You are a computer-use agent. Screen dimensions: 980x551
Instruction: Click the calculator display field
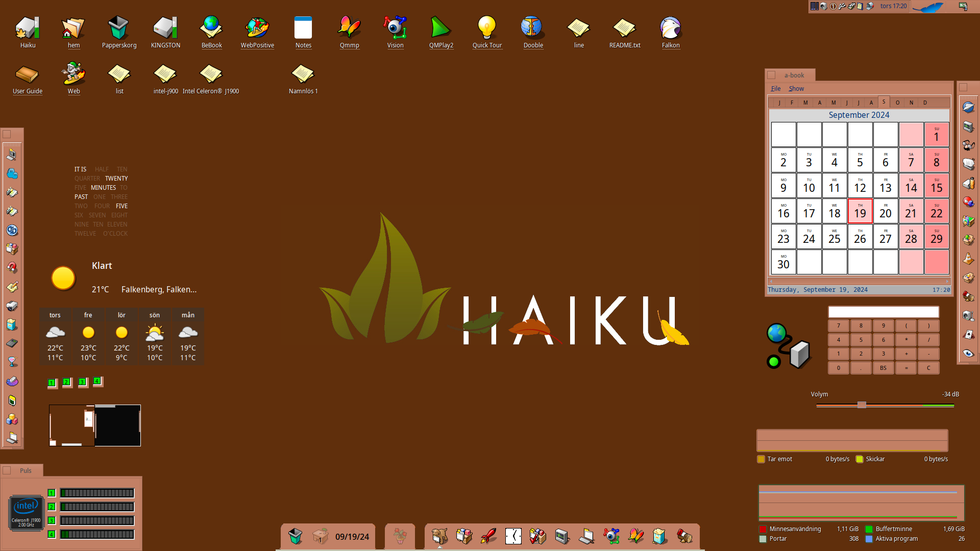pos(884,312)
